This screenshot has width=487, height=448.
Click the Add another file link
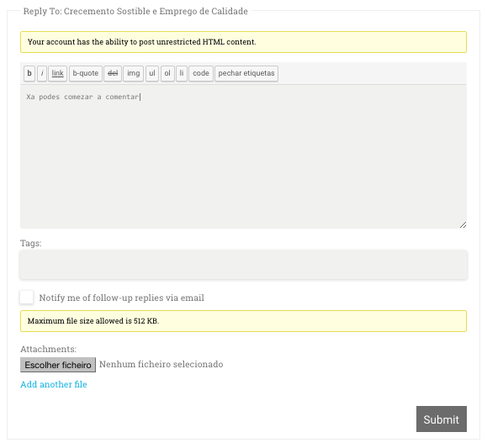point(54,384)
